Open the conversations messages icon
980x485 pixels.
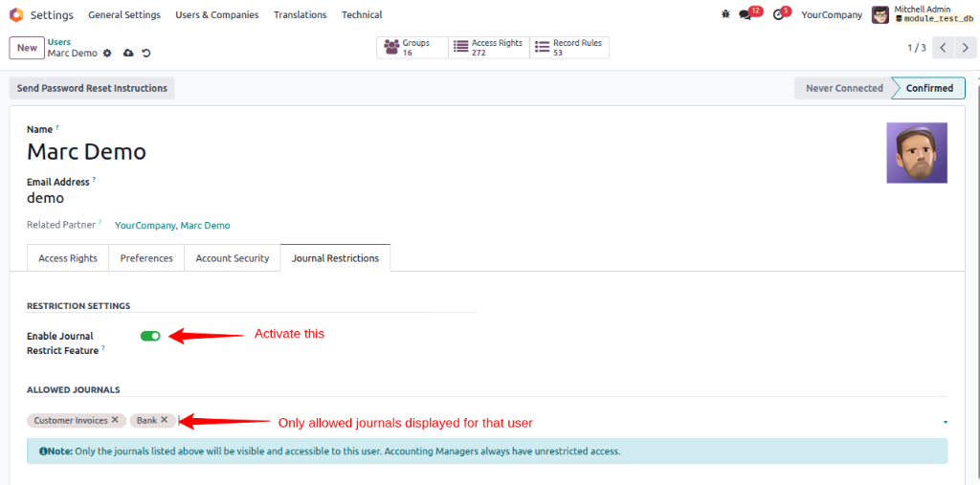click(x=745, y=14)
